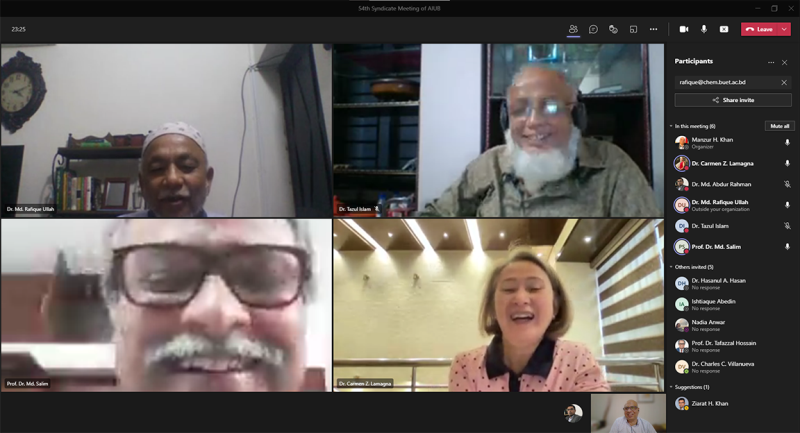Open More actions ellipsis in meeting toolbar

tap(653, 29)
